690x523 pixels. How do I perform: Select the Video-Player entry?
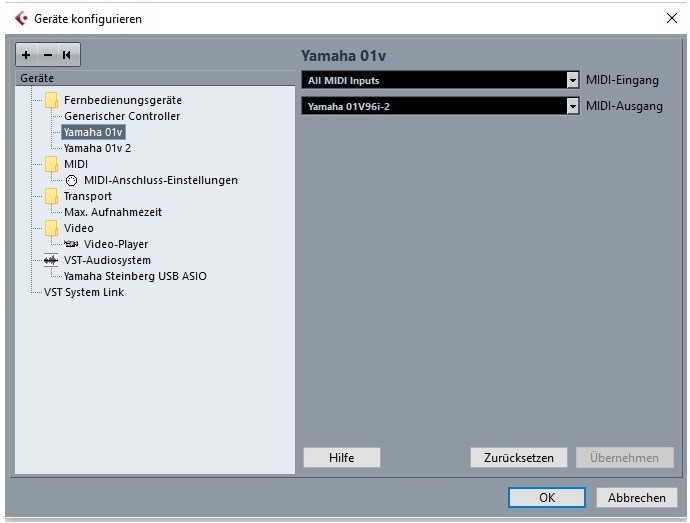click(x=116, y=244)
